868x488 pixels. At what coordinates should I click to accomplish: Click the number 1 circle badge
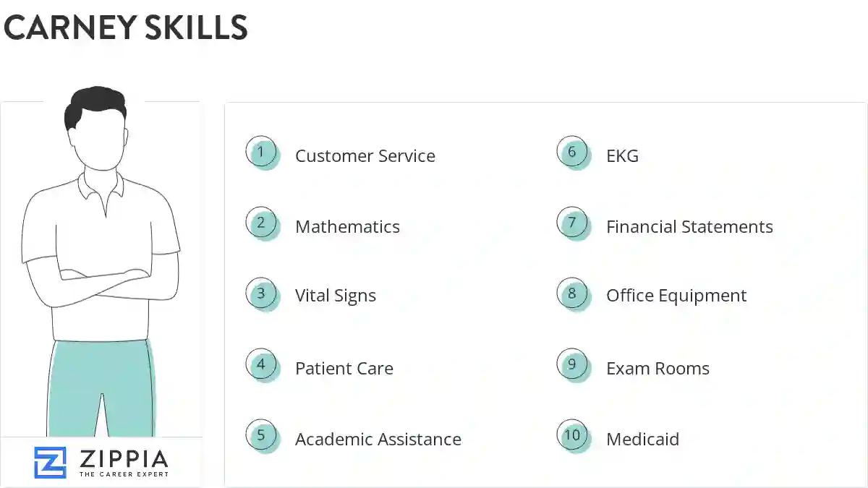point(261,153)
